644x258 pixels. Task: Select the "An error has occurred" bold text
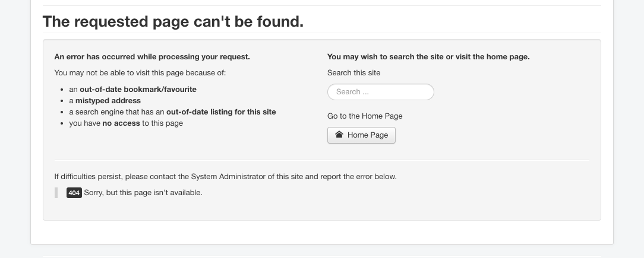point(152,57)
